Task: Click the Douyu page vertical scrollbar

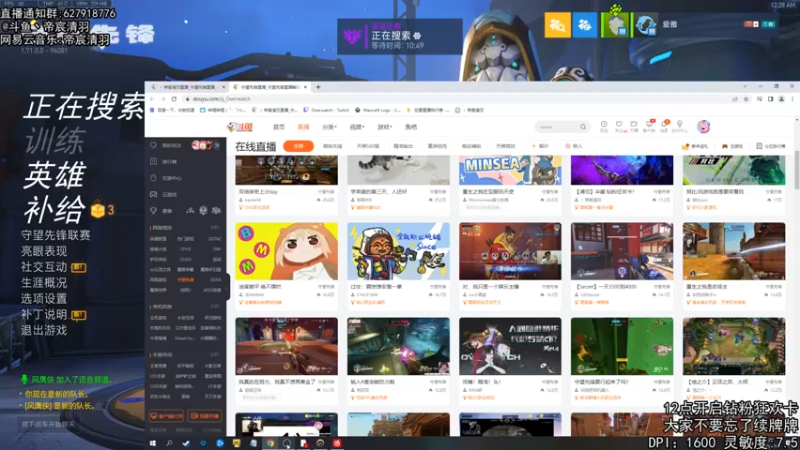Action: pos(796,168)
